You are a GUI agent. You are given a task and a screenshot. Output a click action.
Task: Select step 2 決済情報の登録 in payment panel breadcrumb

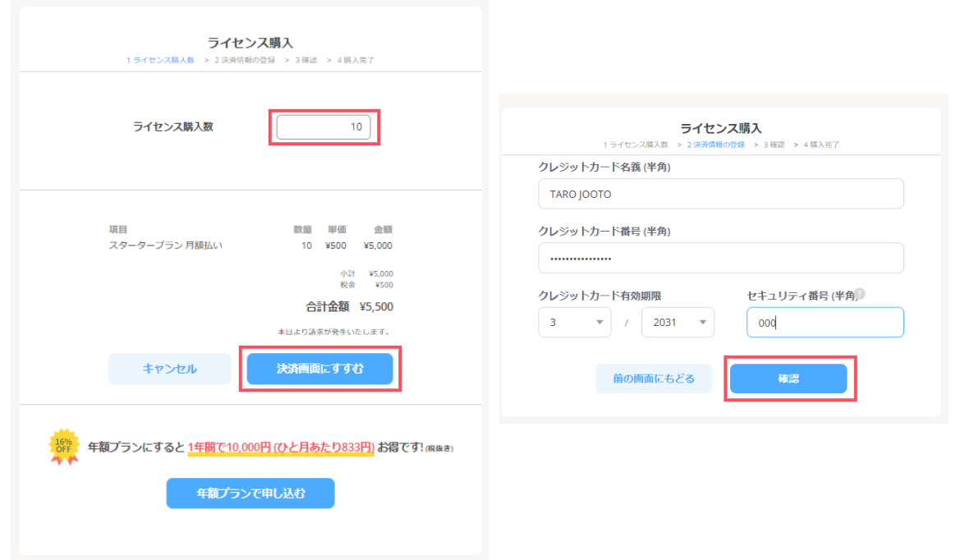tap(716, 145)
